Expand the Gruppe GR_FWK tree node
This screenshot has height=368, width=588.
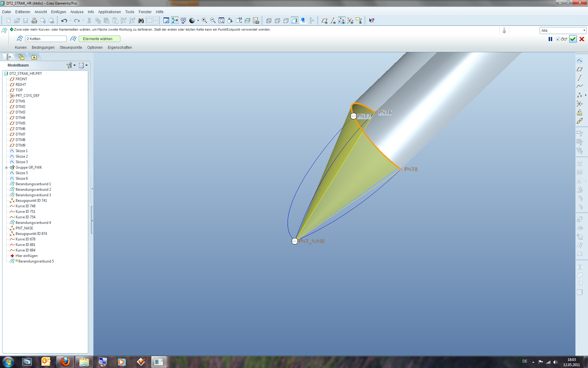tap(6, 167)
